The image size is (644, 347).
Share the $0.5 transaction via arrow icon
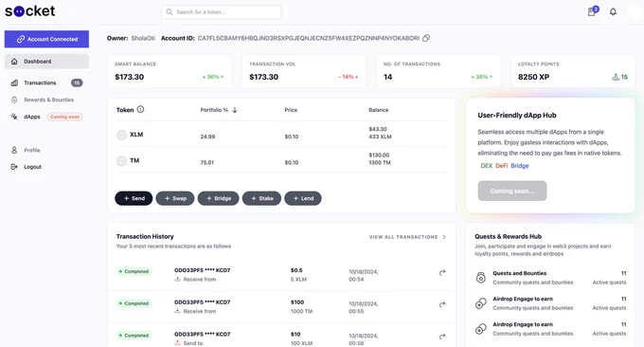tap(442, 272)
